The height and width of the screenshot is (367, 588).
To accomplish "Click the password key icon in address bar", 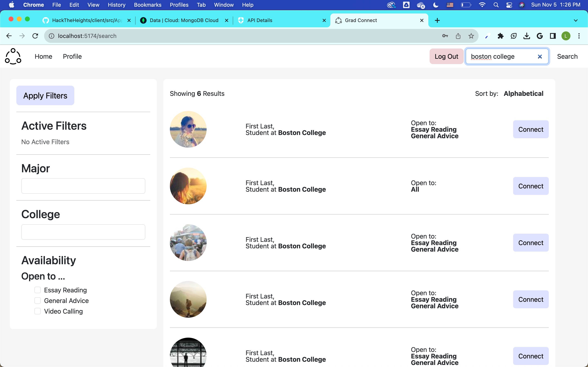I will tap(445, 36).
